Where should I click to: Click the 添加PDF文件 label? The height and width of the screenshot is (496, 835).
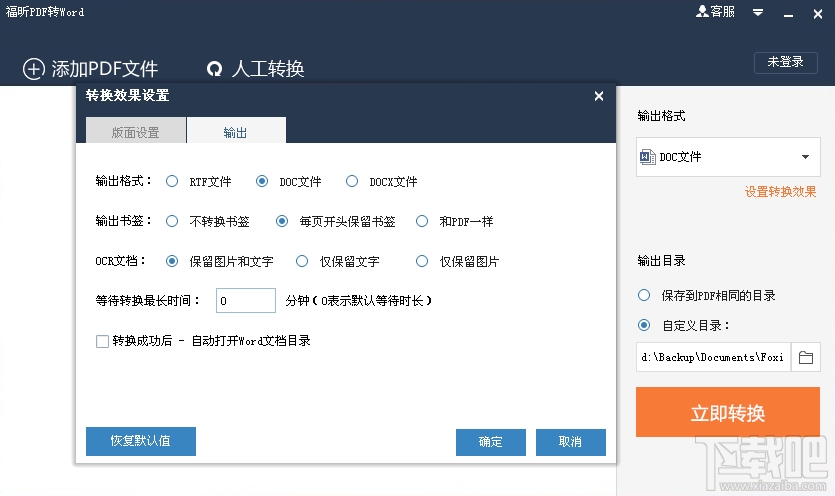click(x=105, y=69)
